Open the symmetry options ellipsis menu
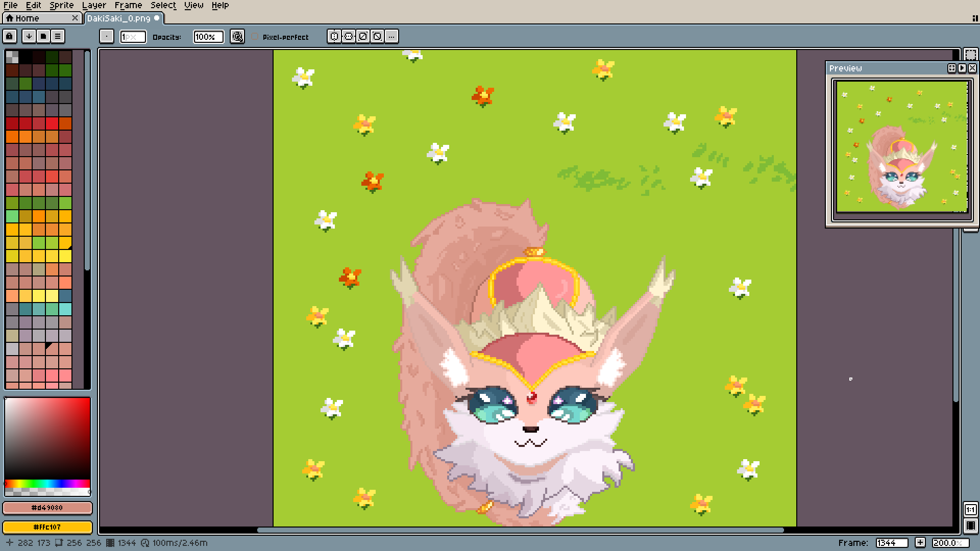The height and width of the screenshot is (551, 980). [x=391, y=36]
